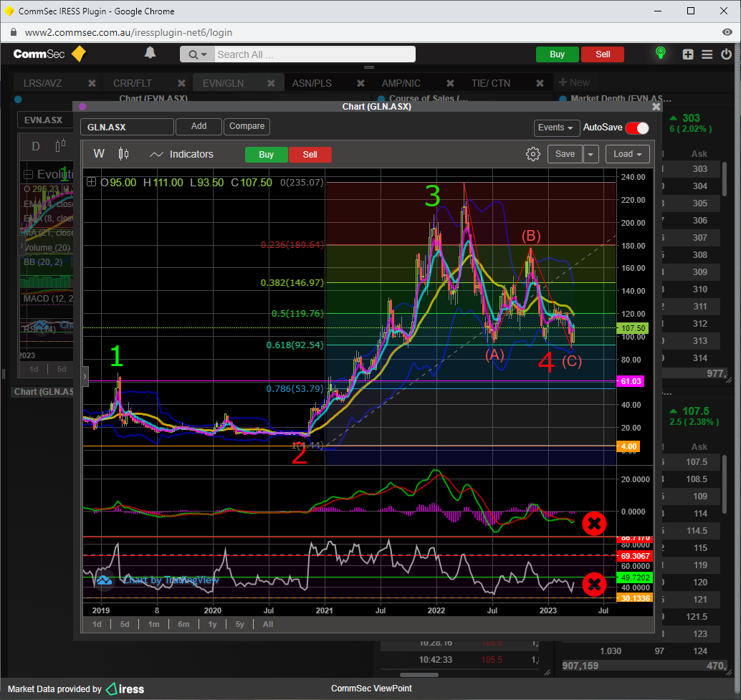The image size is (741, 700).
Task: Open the search type dropdown beside Search All
Action: 198,54
